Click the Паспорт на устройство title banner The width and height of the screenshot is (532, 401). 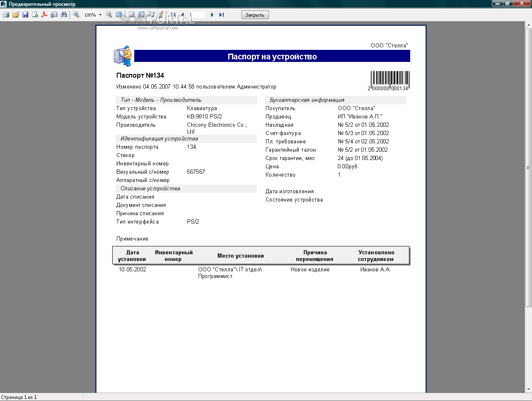click(272, 56)
